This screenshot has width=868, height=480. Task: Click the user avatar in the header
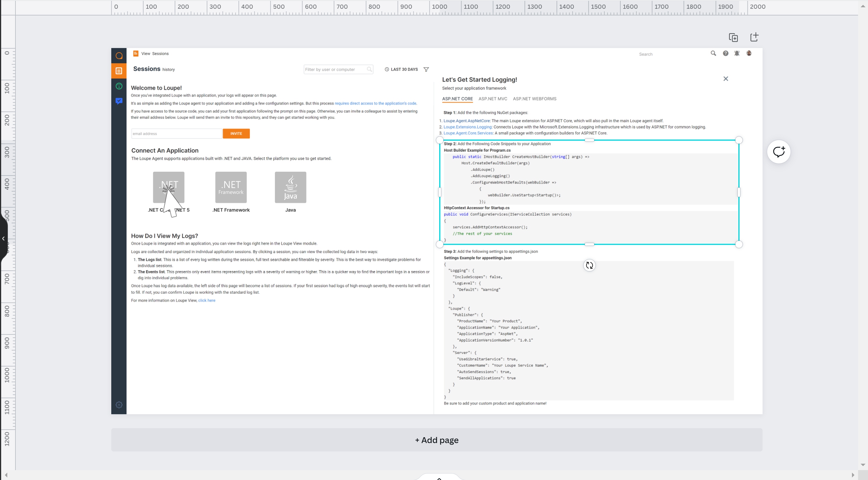pos(749,53)
